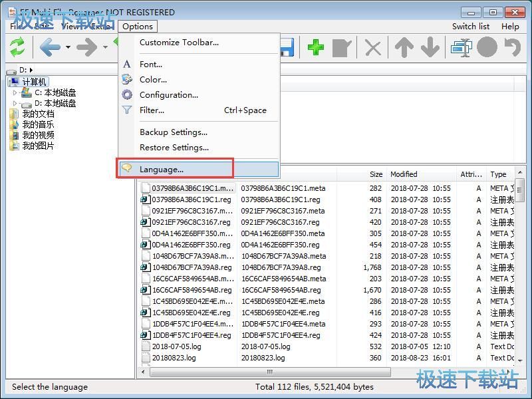Move item up with up arrow icon

click(404, 47)
